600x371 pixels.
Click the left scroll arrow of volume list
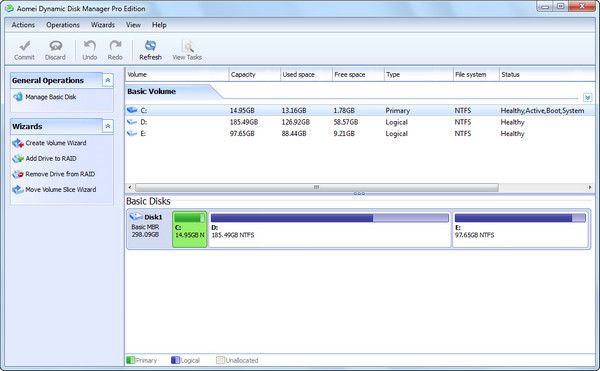pyautogui.click(x=130, y=187)
